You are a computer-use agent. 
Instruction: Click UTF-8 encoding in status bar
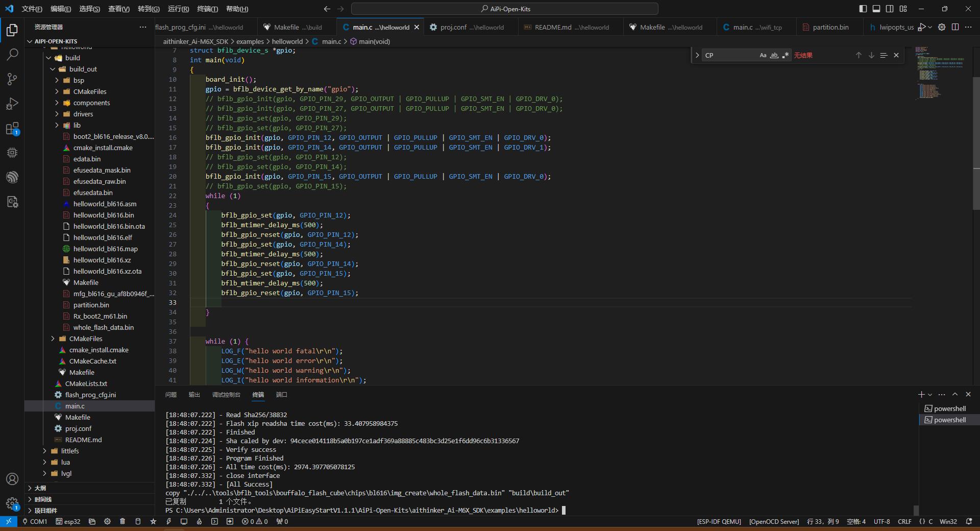click(x=881, y=521)
